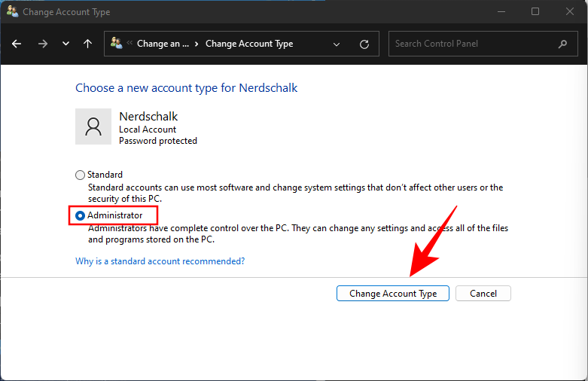Select the Standard account type

pos(81,175)
